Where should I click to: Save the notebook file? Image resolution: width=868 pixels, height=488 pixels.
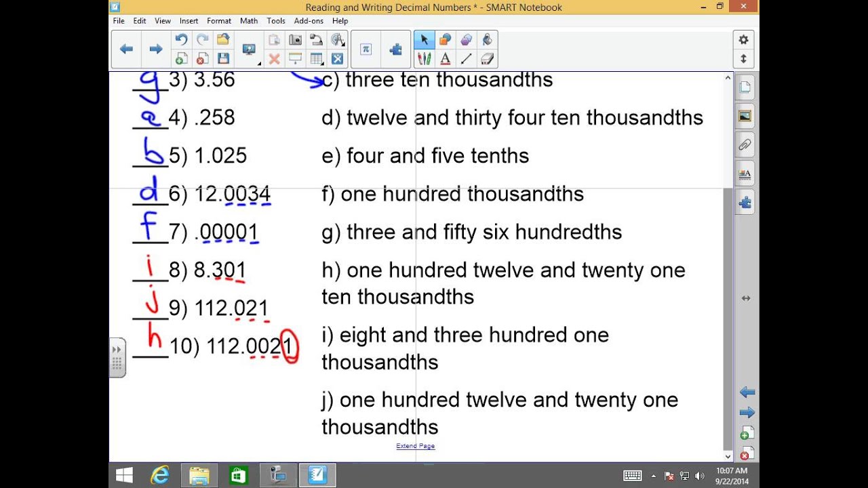click(x=223, y=59)
